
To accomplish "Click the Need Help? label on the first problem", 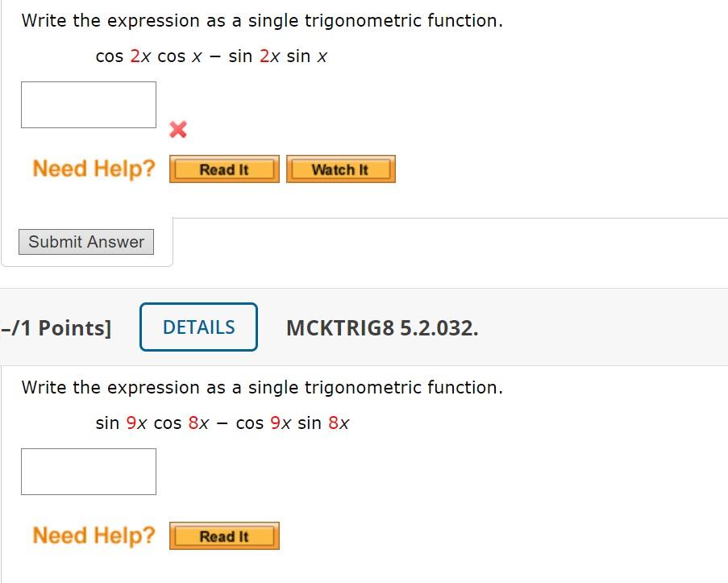I will pyautogui.click(x=91, y=169).
